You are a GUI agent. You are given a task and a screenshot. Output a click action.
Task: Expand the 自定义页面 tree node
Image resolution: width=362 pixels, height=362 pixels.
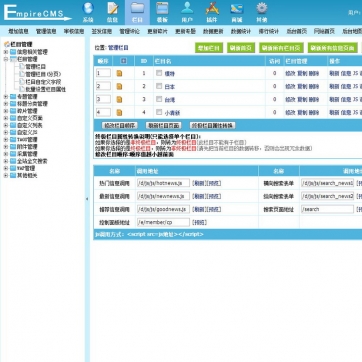6,118
